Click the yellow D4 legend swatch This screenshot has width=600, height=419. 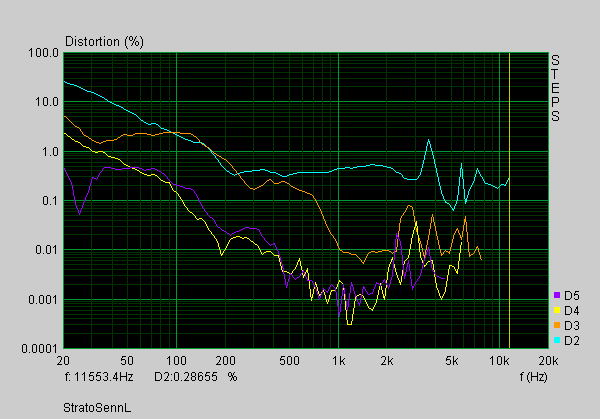tap(557, 310)
